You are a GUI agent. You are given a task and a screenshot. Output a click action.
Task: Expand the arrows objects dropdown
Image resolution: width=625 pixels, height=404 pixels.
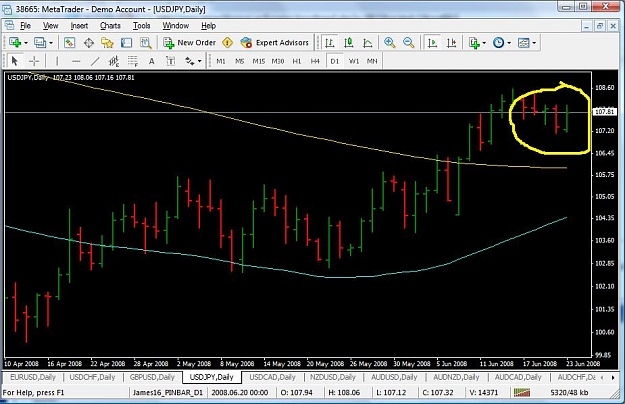200,61
